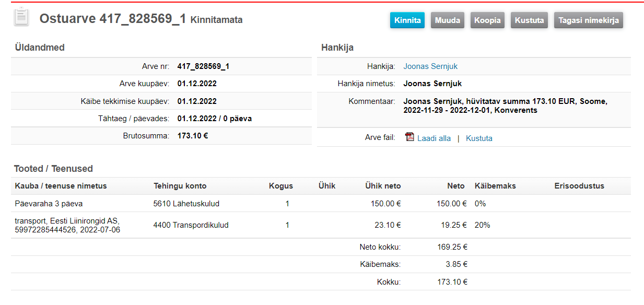This screenshot has height=305, width=644.
Task: Go back via Tagasi nimekirja button
Action: coord(589,20)
